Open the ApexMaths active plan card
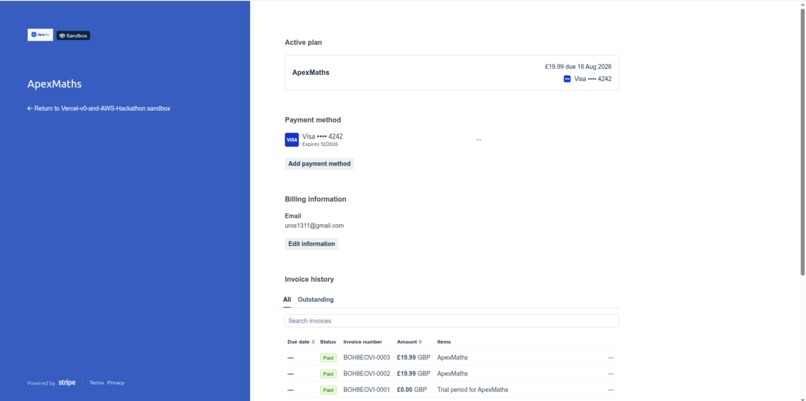The height and width of the screenshot is (401, 806). pos(452,72)
